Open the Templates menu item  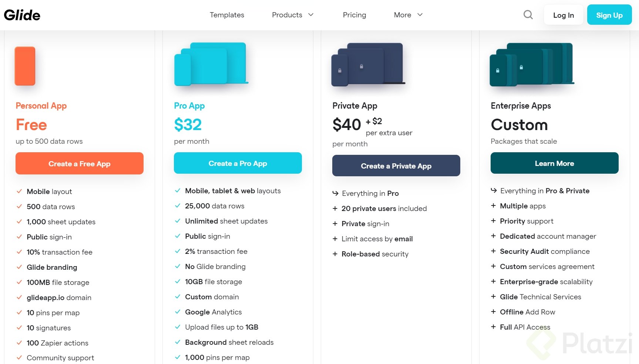227,15
